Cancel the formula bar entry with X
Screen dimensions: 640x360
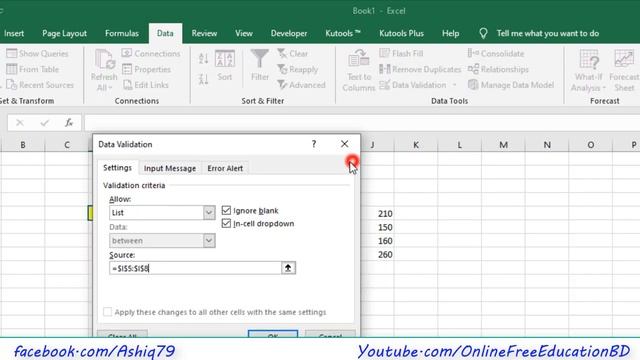(20, 122)
